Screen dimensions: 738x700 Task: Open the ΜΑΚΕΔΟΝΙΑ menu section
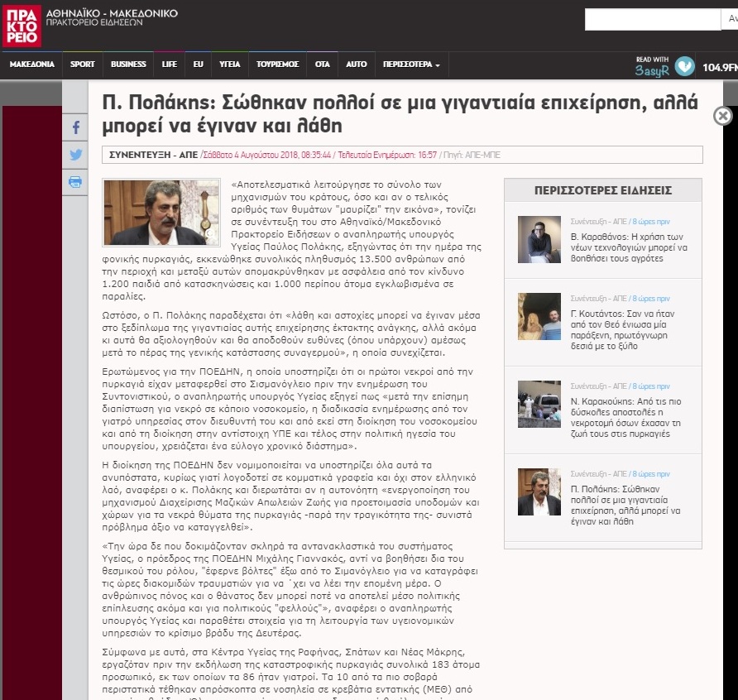point(32,65)
